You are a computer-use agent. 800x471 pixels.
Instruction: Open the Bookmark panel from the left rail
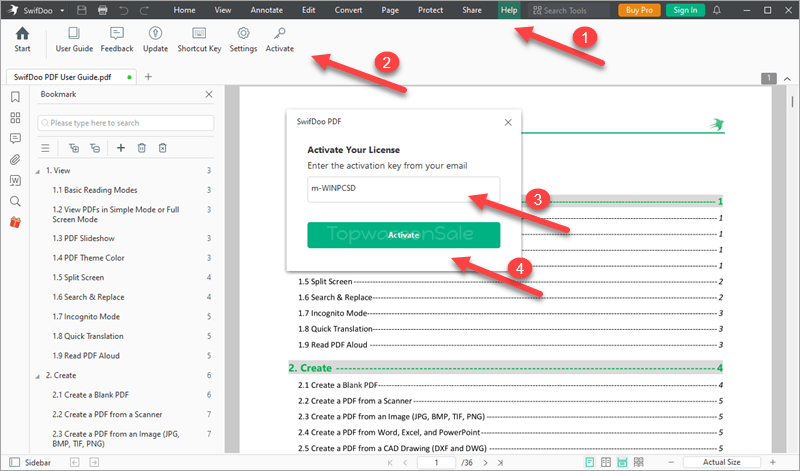click(15, 97)
